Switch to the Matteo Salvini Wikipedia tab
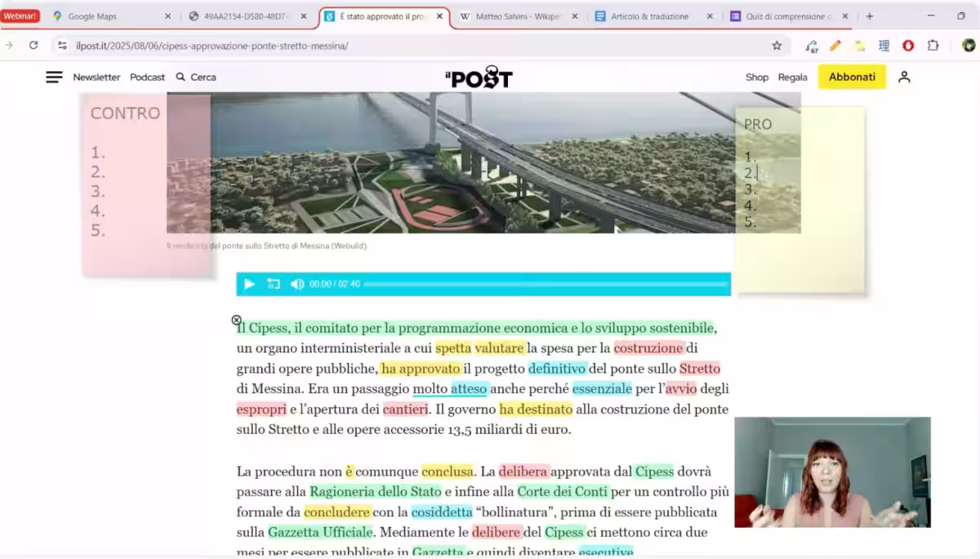Viewport: 980px width, 559px height. (513, 16)
